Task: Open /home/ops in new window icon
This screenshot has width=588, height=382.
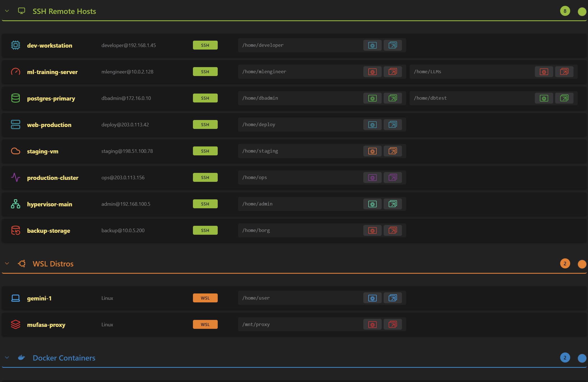Action: point(393,178)
